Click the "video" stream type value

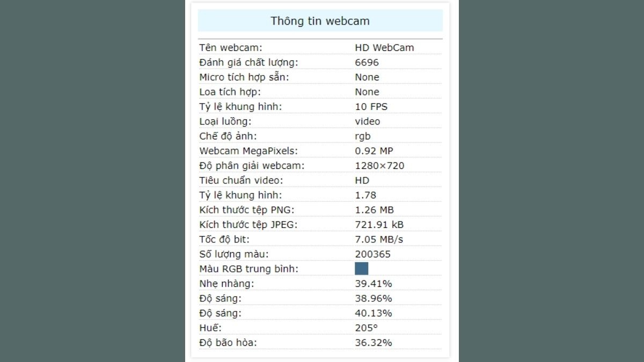click(367, 121)
